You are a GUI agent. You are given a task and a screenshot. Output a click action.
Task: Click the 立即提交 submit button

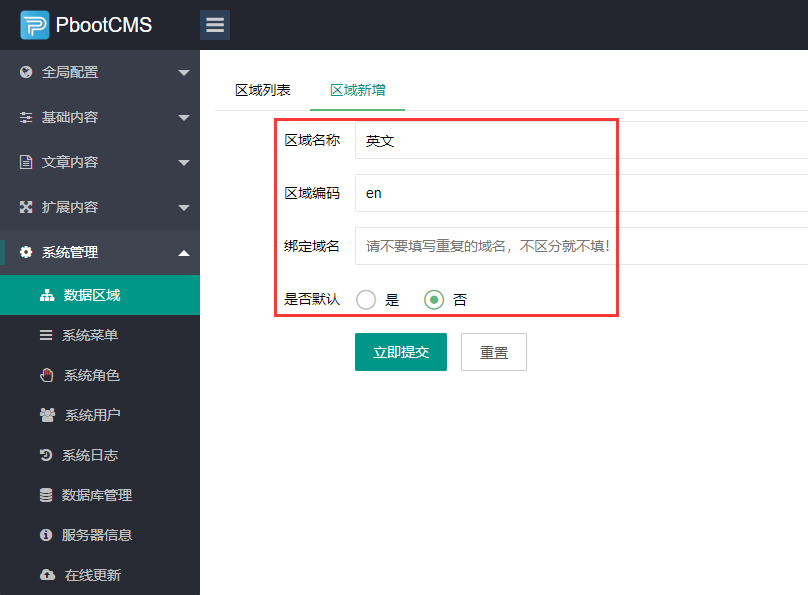400,351
